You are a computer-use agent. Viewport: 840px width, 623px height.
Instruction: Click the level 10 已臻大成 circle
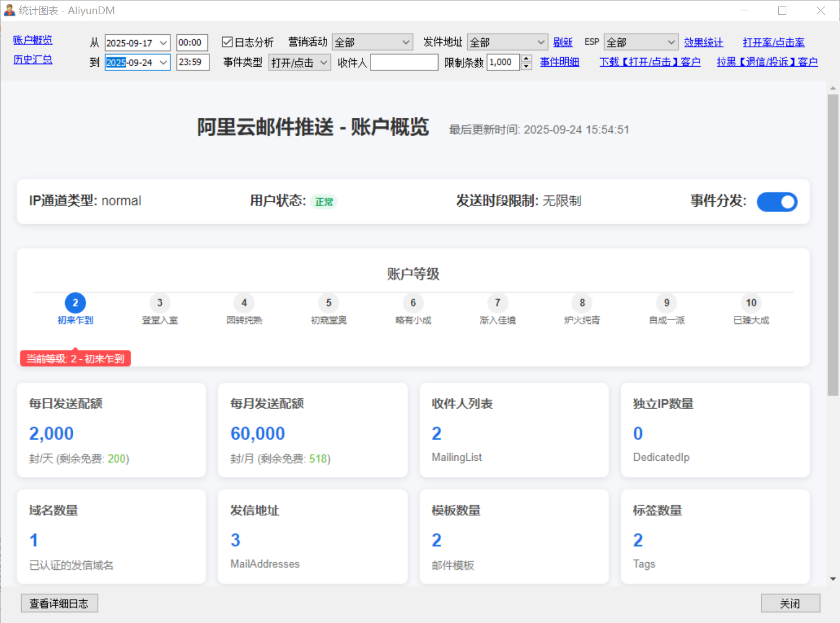point(751,303)
